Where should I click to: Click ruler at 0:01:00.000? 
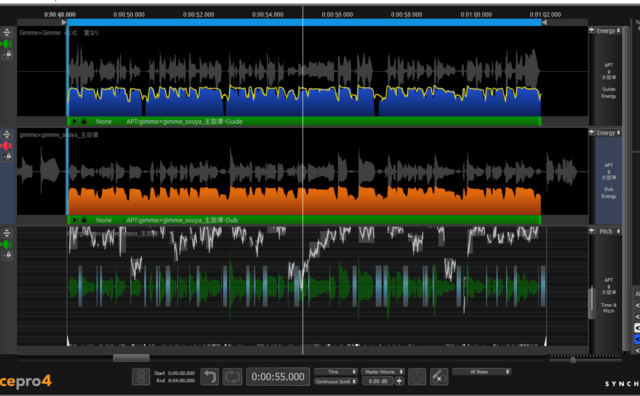(x=476, y=14)
